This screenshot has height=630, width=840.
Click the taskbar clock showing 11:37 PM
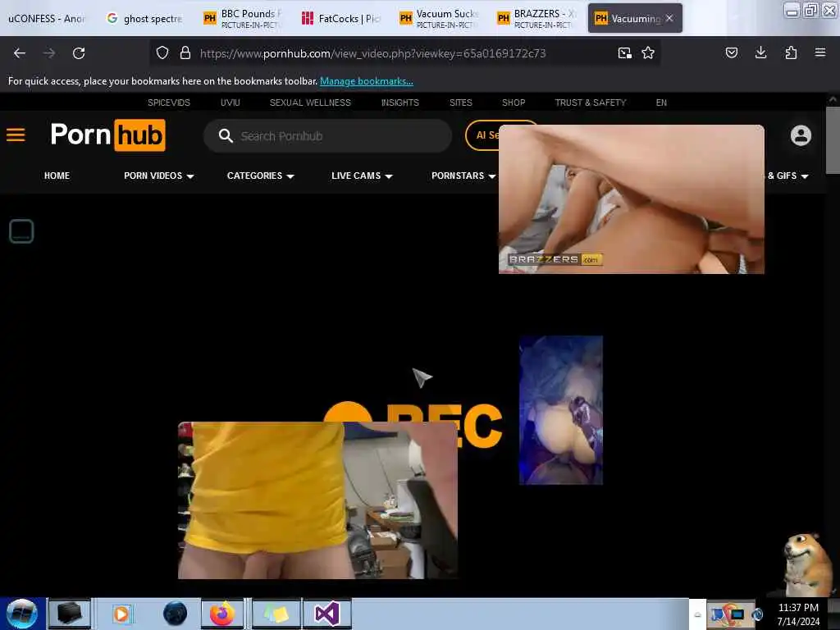[798, 614]
